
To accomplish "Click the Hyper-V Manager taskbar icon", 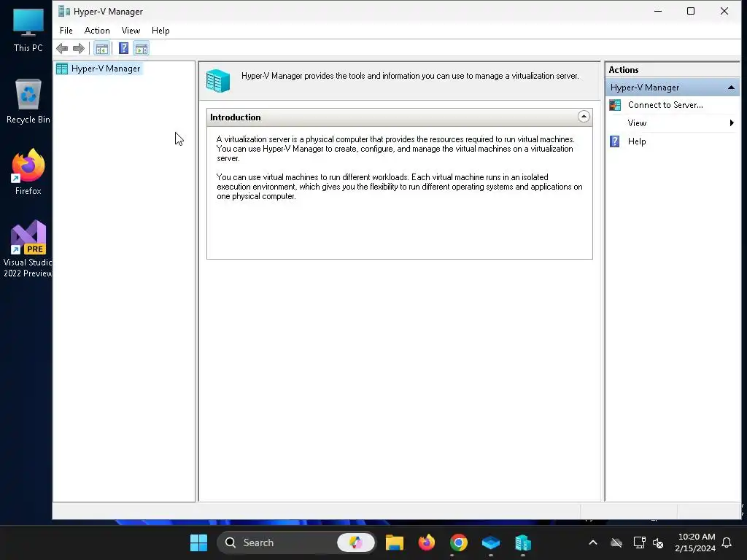I will point(522,542).
